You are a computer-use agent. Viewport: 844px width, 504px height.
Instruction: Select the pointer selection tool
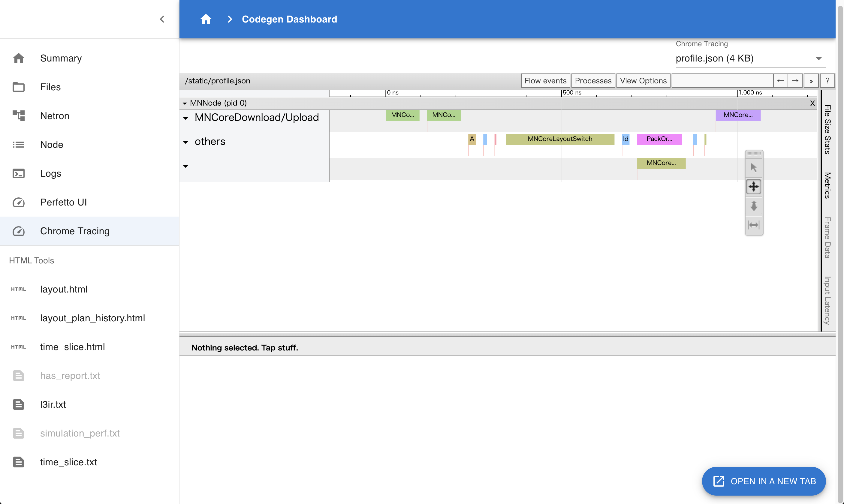click(753, 167)
